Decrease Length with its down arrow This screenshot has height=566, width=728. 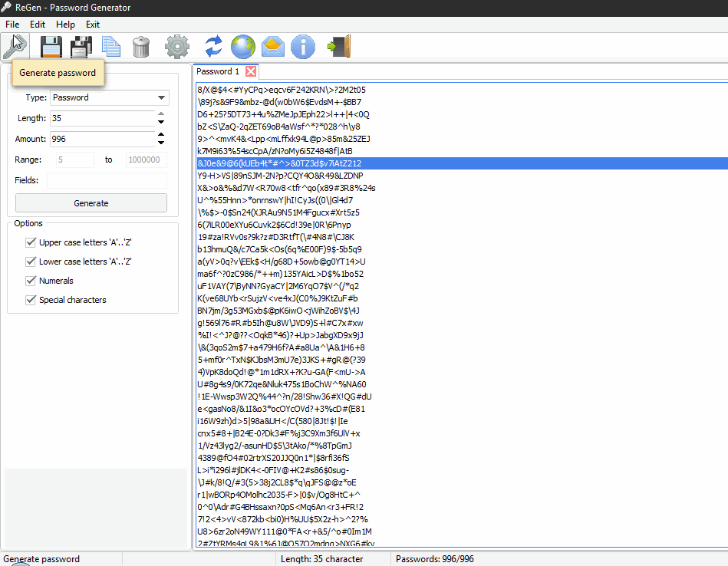point(161,122)
